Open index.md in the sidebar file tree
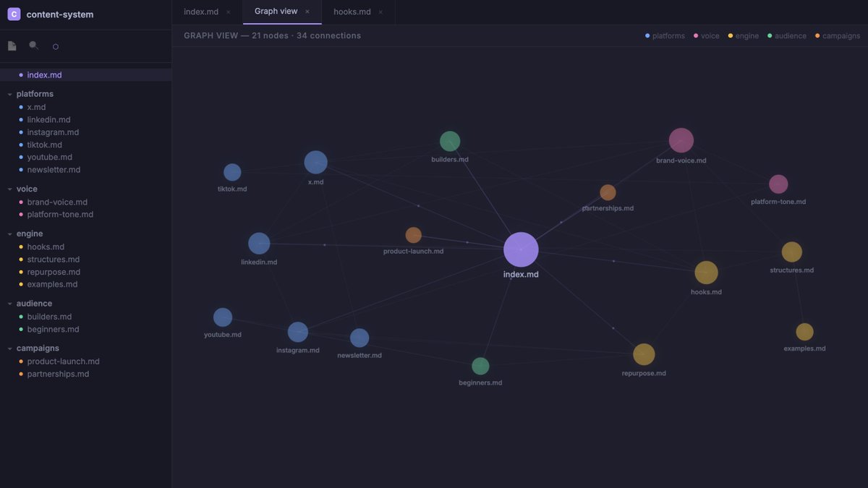868x488 pixels. click(x=85, y=74)
